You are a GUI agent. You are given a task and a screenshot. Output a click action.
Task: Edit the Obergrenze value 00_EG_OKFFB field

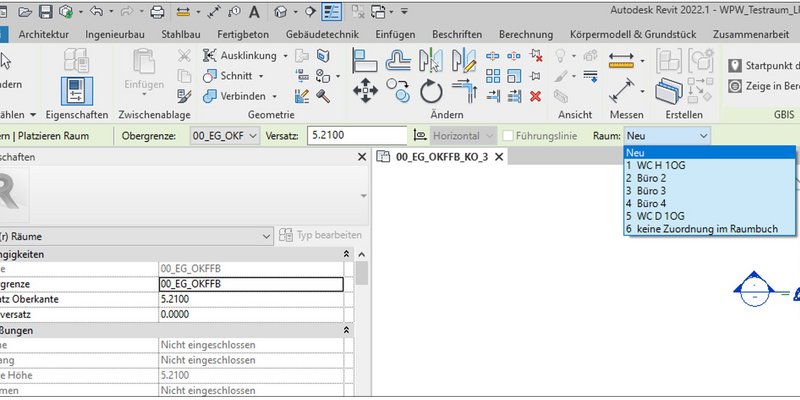tap(251, 284)
